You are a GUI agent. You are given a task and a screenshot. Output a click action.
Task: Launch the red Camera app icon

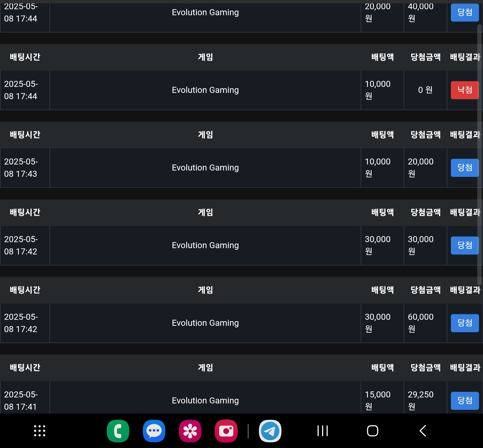click(x=226, y=431)
